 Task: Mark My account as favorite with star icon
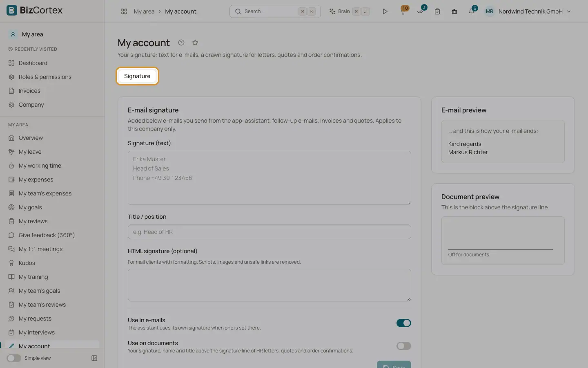(x=195, y=43)
